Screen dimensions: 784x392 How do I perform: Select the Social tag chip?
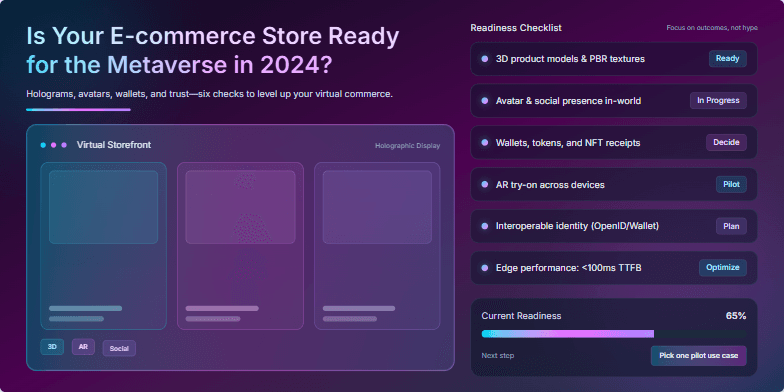coord(119,348)
